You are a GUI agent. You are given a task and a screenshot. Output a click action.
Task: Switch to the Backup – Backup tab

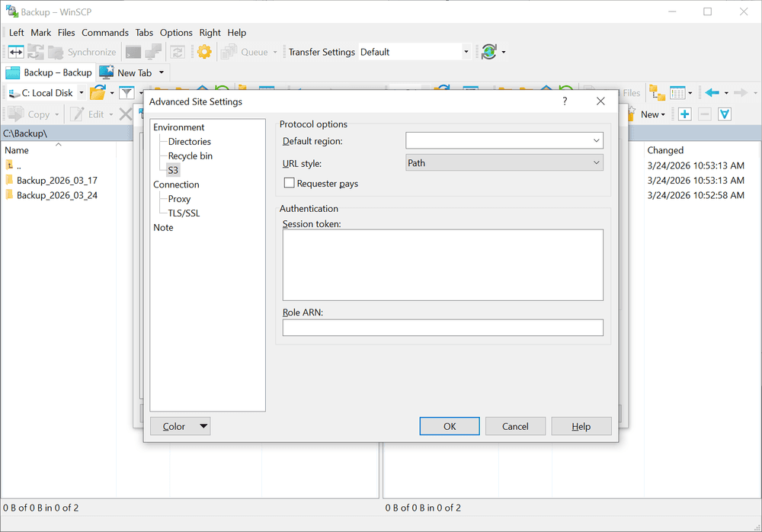click(x=49, y=72)
